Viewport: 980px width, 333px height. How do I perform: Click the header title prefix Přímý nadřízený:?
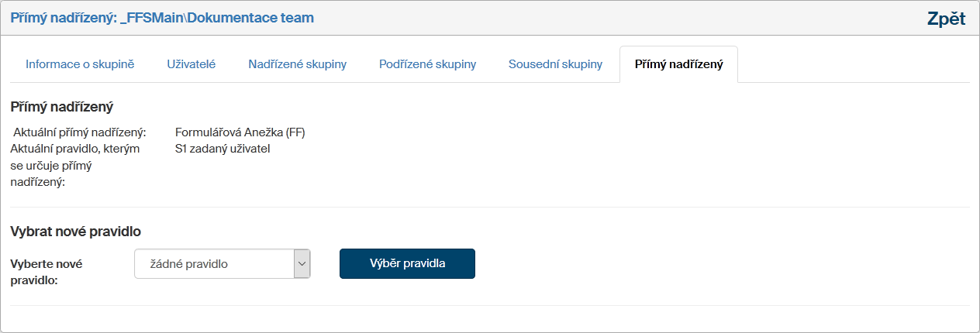(64, 17)
